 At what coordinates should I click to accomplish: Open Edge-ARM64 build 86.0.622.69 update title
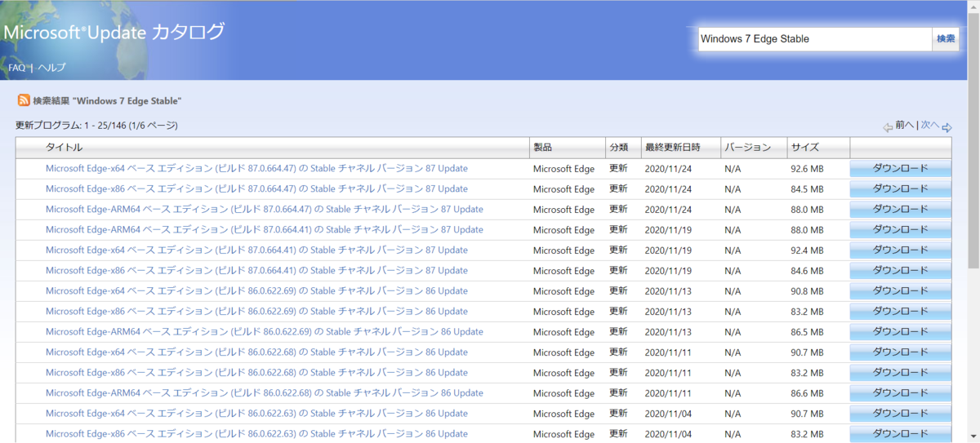265,332
